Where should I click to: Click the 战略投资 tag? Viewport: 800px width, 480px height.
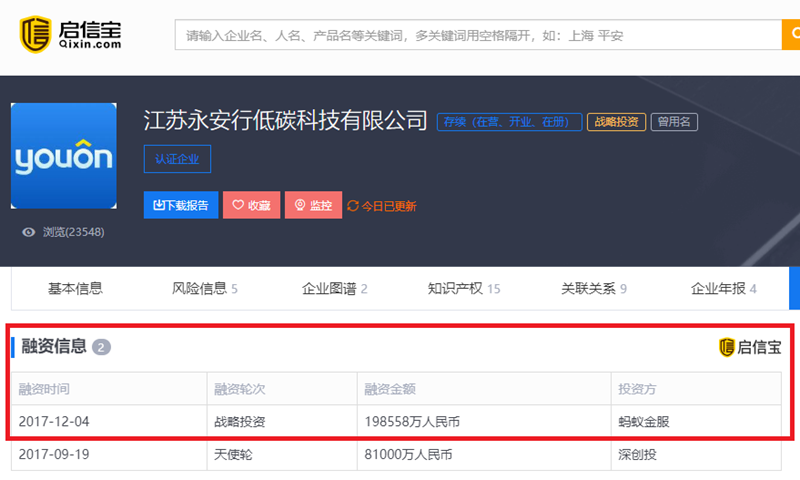point(616,122)
